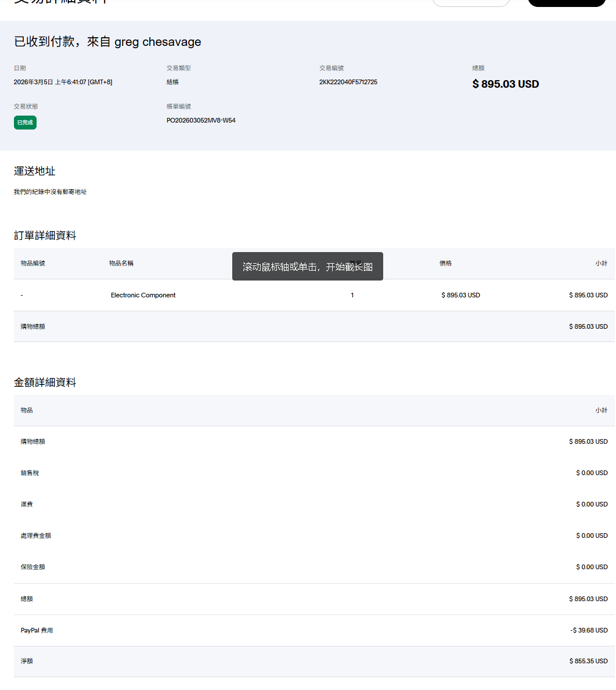Click the white outlined button at top right
The height and width of the screenshot is (690, 616).
471,2
